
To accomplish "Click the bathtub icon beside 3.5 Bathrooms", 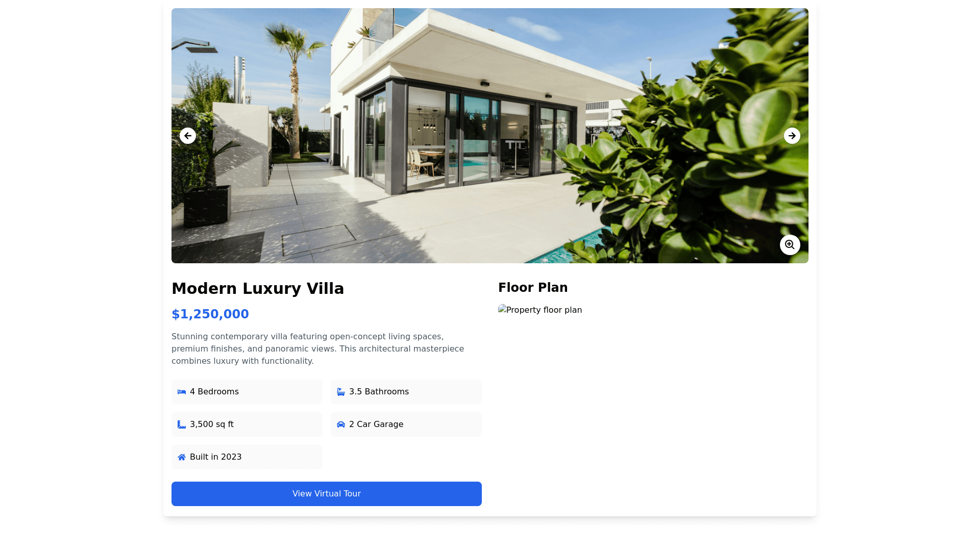I will 341,392.
